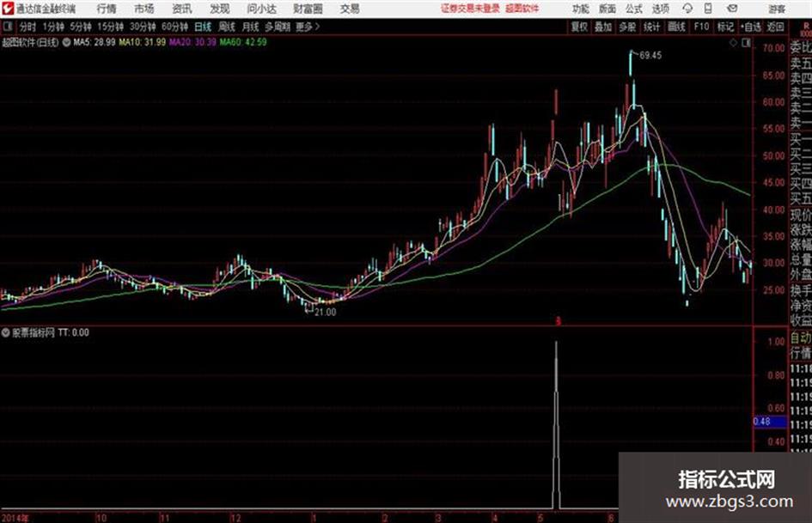812x523 pixels.
Task: Open the 财富圈 menu
Action: (308, 9)
